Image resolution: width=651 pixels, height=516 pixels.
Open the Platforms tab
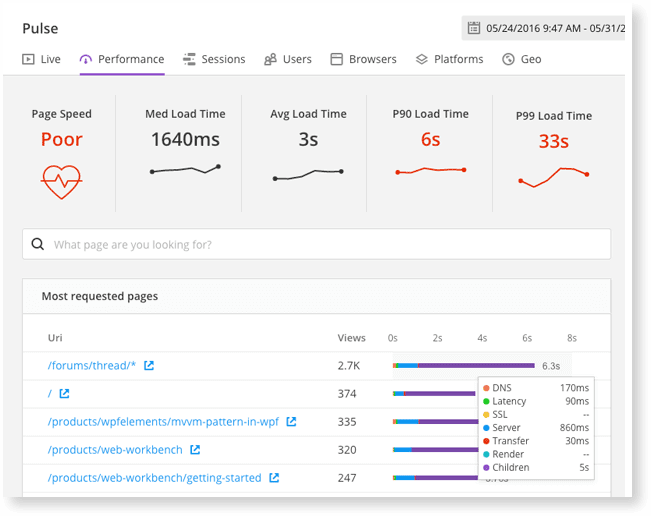[x=450, y=59]
